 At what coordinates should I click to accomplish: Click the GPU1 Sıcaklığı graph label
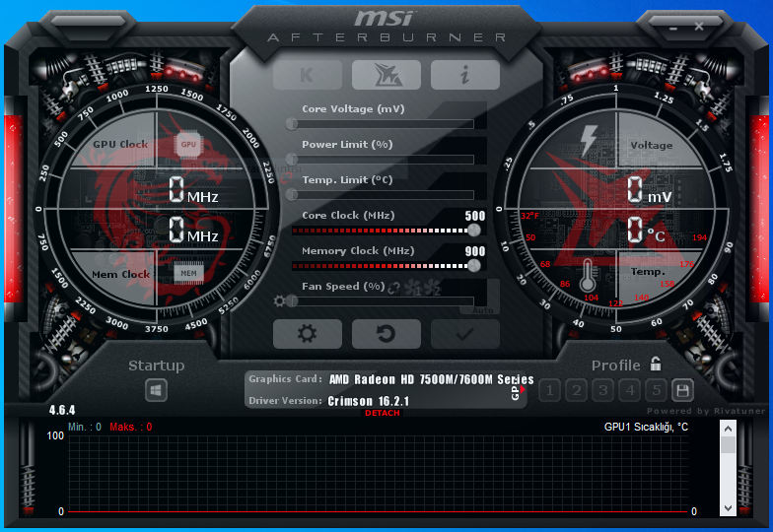(x=646, y=427)
